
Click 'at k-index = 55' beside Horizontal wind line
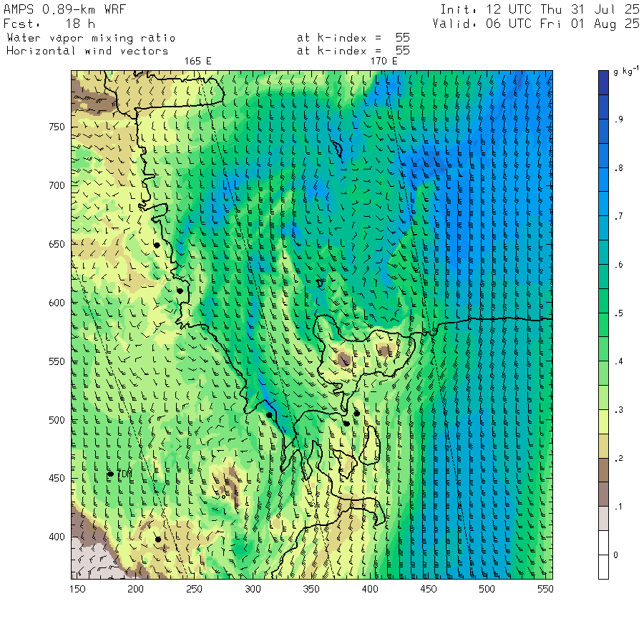(x=353, y=51)
